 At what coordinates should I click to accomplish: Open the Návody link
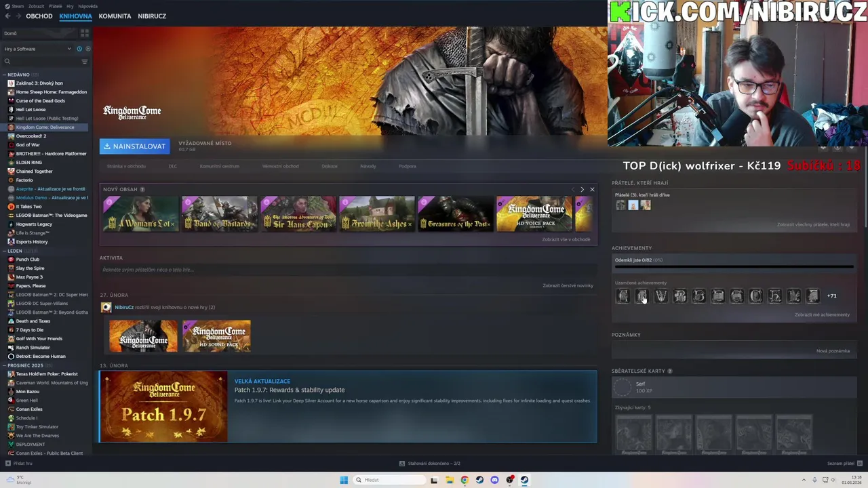tap(368, 166)
